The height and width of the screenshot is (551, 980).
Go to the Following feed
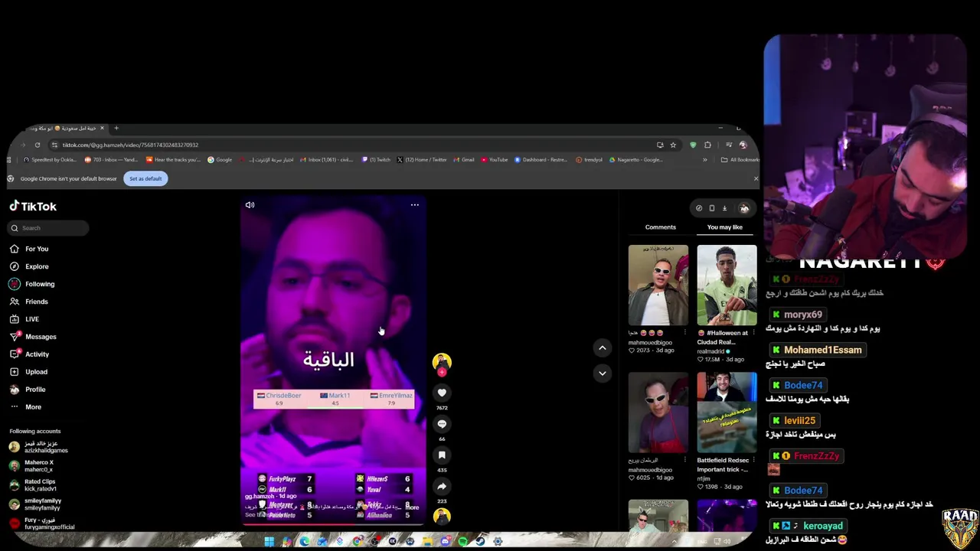click(32, 284)
